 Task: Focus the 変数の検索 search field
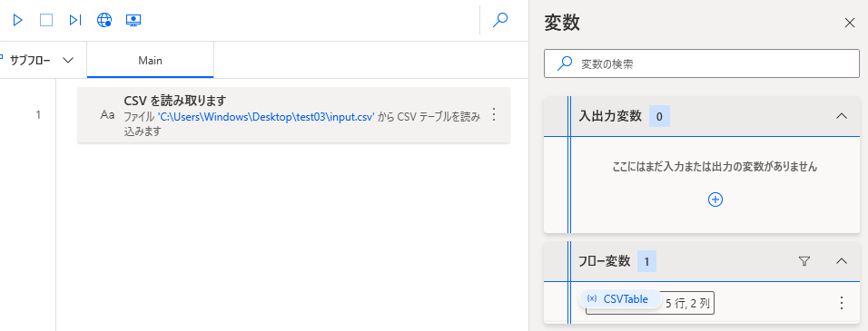(701, 63)
